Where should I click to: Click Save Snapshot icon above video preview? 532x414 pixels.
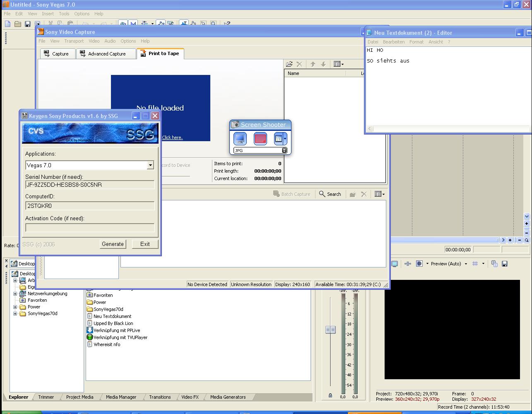point(505,264)
